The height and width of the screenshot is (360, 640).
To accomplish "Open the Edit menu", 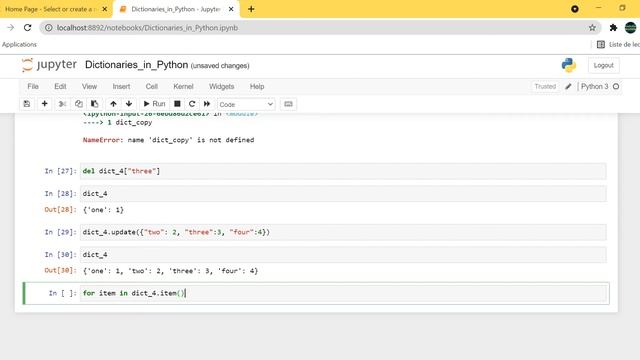I will 60,87.
